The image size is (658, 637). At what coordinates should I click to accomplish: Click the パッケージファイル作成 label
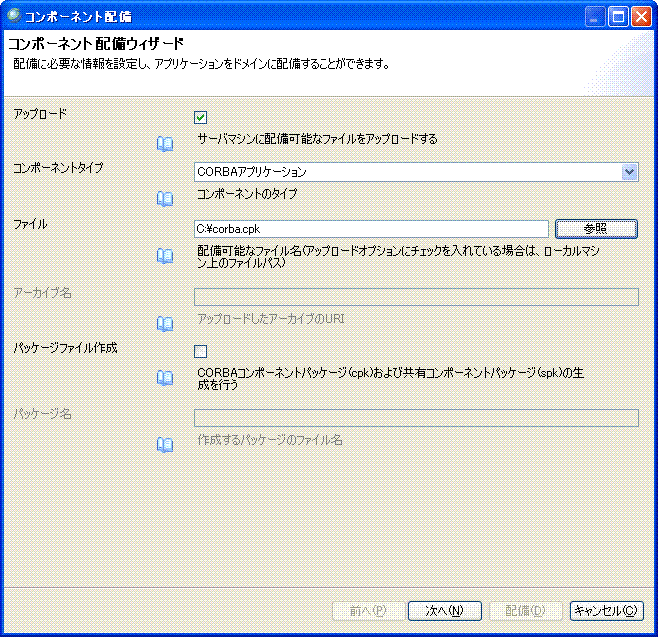coord(65,348)
